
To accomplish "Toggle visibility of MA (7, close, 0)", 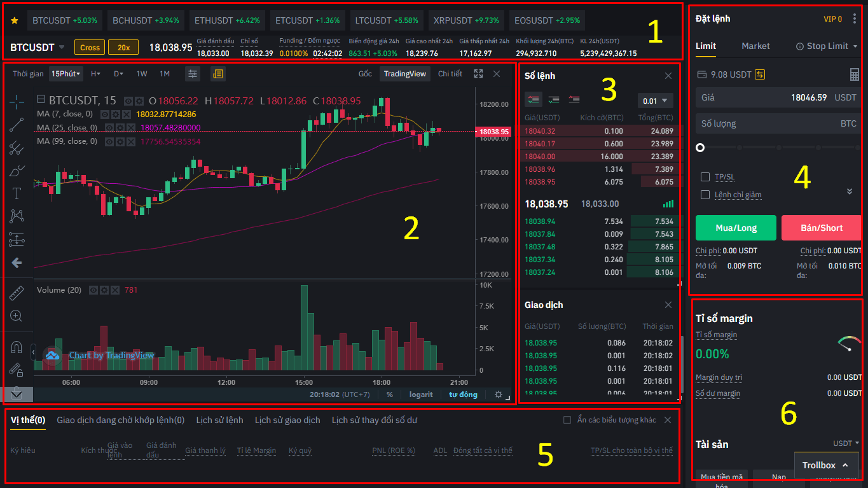I will pyautogui.click(x=106, y=114).
